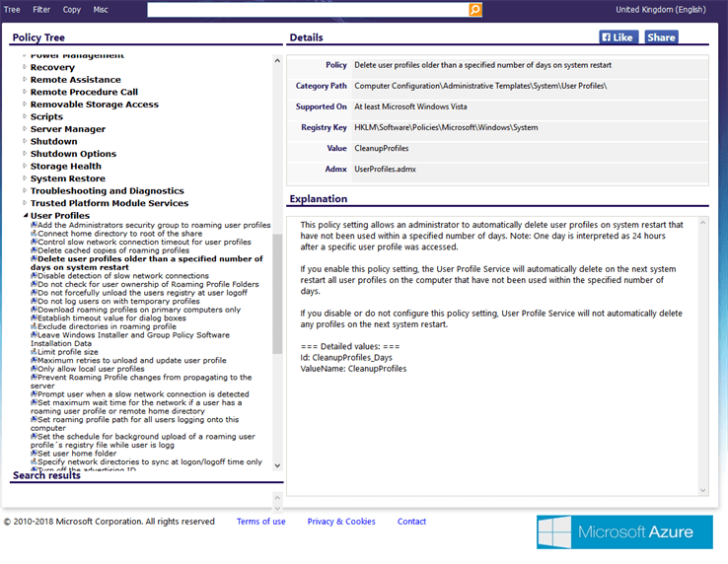The width and height of the screenshot is (728, 564).
Task: Focus the search input field
Action: coord(308,10)
